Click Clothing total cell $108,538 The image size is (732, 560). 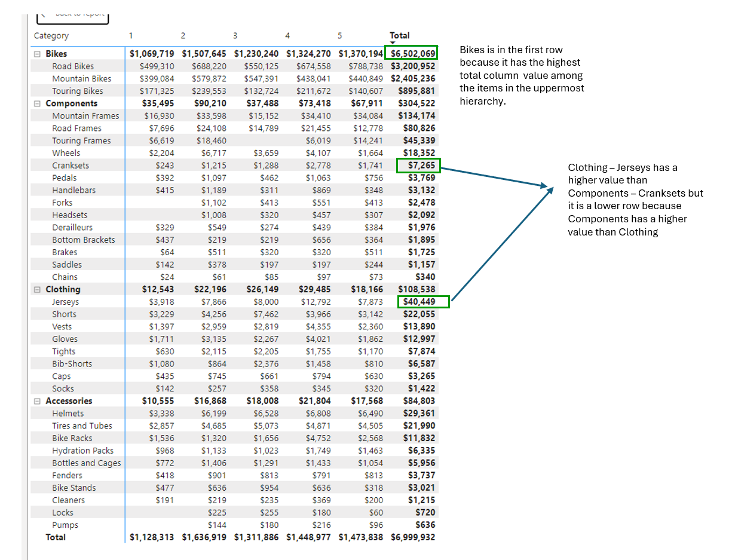pyautogui.click(x=416, y=289)
